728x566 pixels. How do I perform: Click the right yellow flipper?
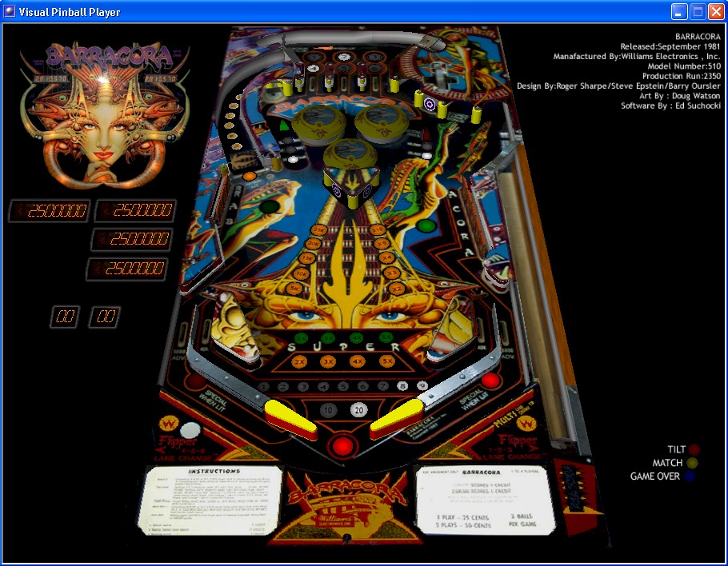point(396,419)
